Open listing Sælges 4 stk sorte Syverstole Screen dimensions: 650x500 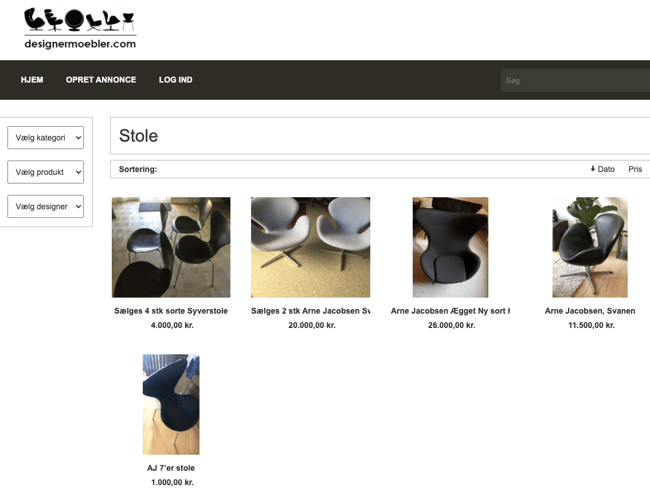pos(171,311)
